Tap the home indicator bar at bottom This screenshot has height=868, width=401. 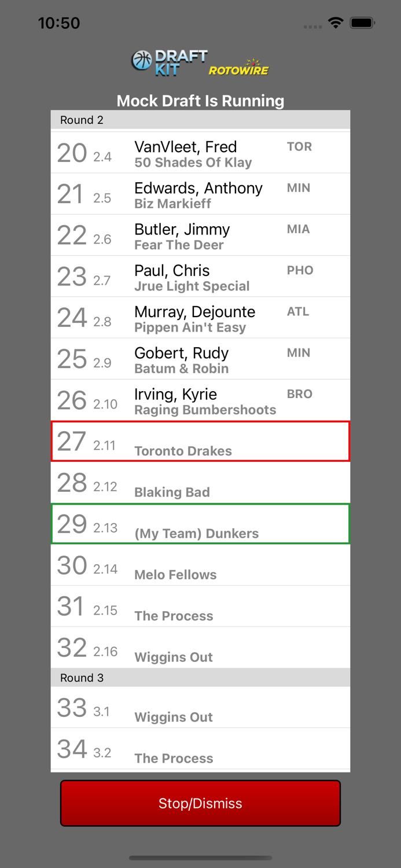200,859
